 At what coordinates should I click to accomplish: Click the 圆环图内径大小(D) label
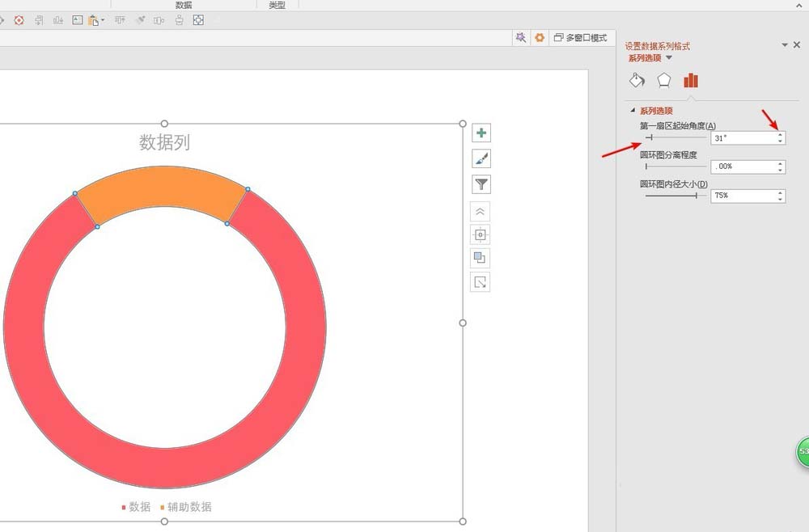[674, 184]
